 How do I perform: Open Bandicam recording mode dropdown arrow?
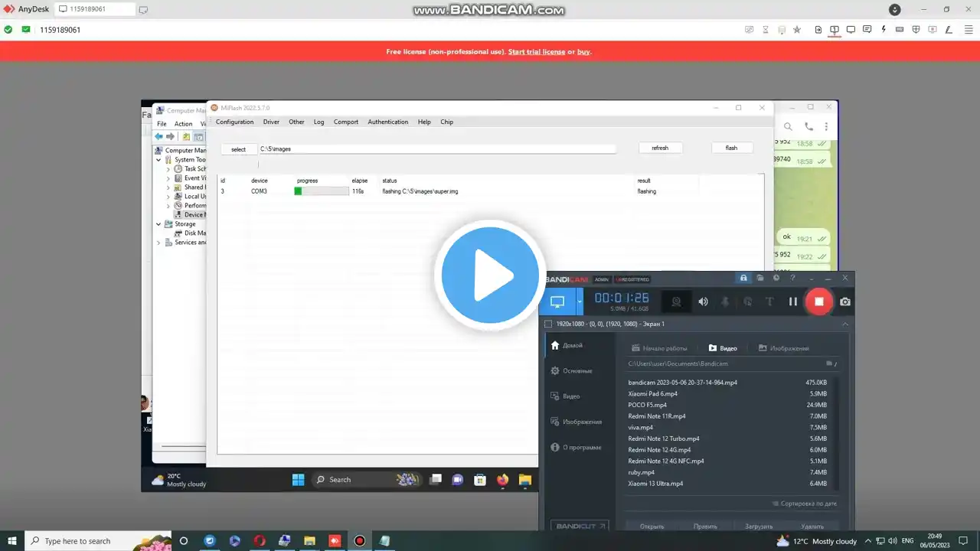(x=580, y=302)
